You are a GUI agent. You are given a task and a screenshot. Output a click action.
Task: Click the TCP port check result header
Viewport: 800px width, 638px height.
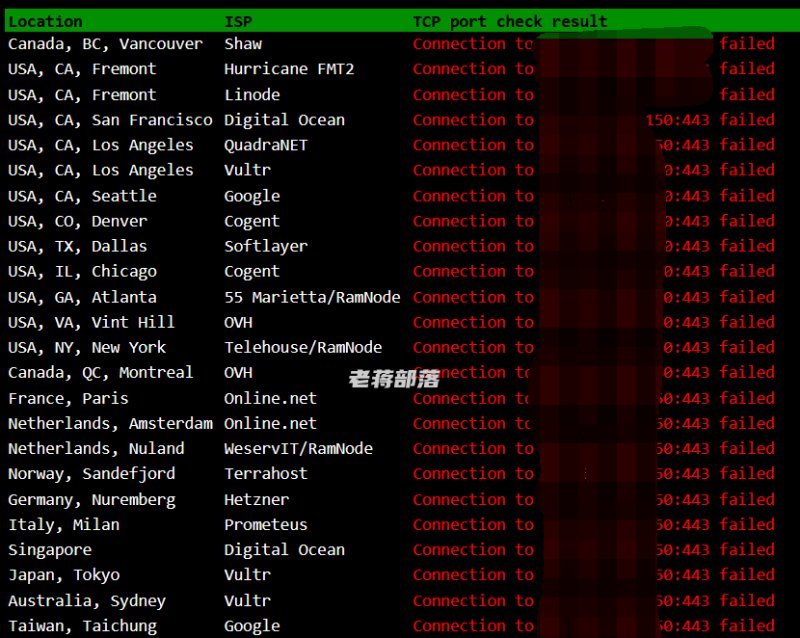click(x=510, y=21)
